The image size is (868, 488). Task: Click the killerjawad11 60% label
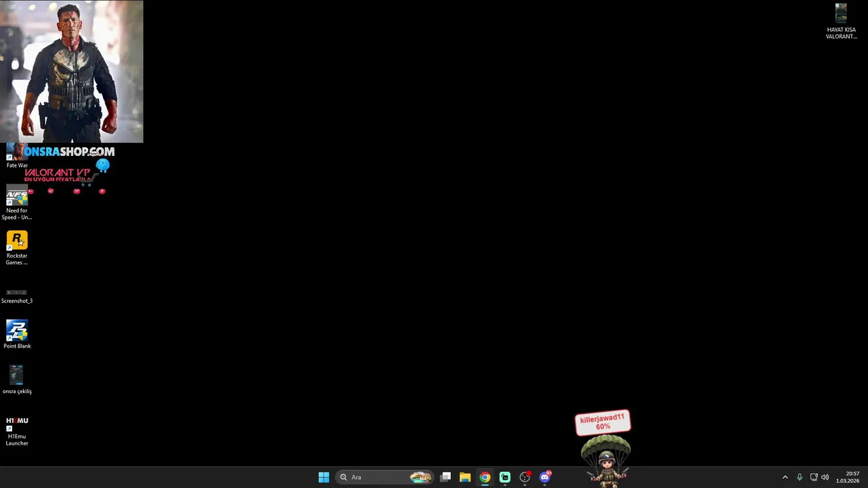pyautogui.click(x=602, y=422)
